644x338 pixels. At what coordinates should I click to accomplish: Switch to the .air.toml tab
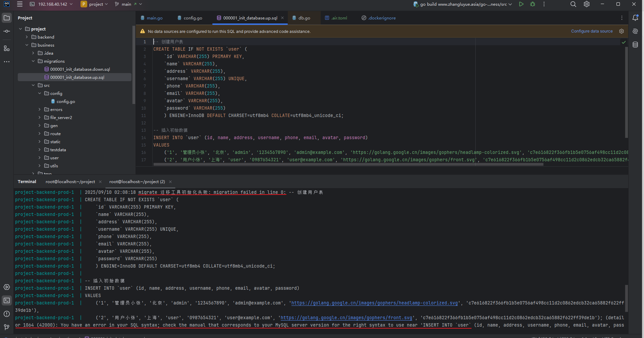[x=336, y=18]
